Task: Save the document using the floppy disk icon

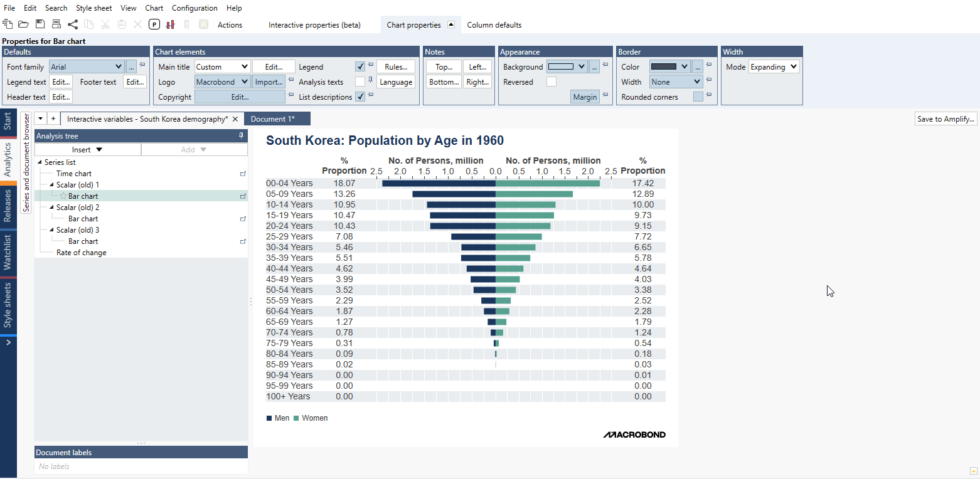Action: 40,24
